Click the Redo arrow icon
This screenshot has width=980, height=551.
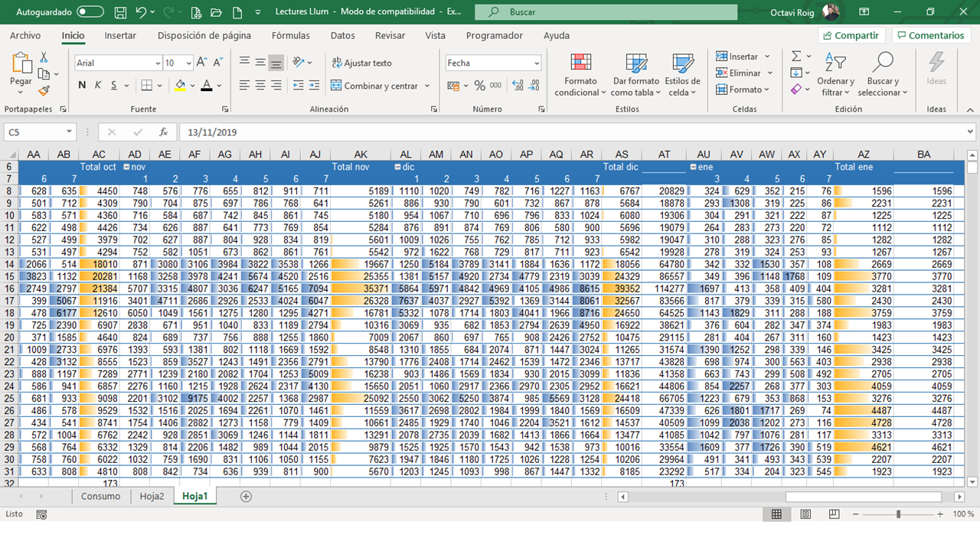[169, 12]
